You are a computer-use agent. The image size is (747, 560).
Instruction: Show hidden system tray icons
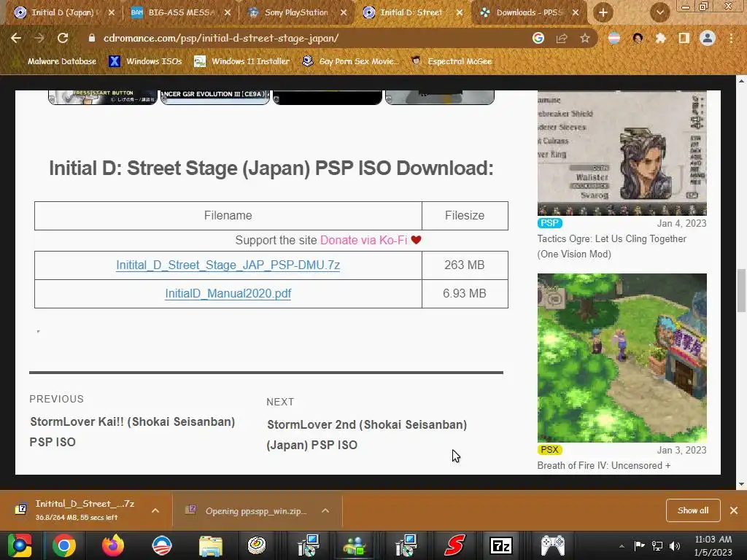(x=622, y=545)
